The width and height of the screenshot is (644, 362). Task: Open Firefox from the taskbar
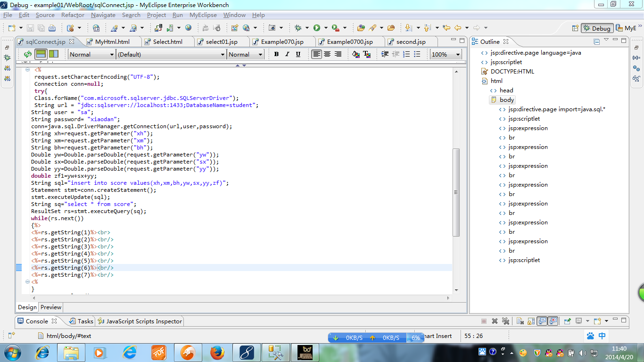tap(217, 352)
